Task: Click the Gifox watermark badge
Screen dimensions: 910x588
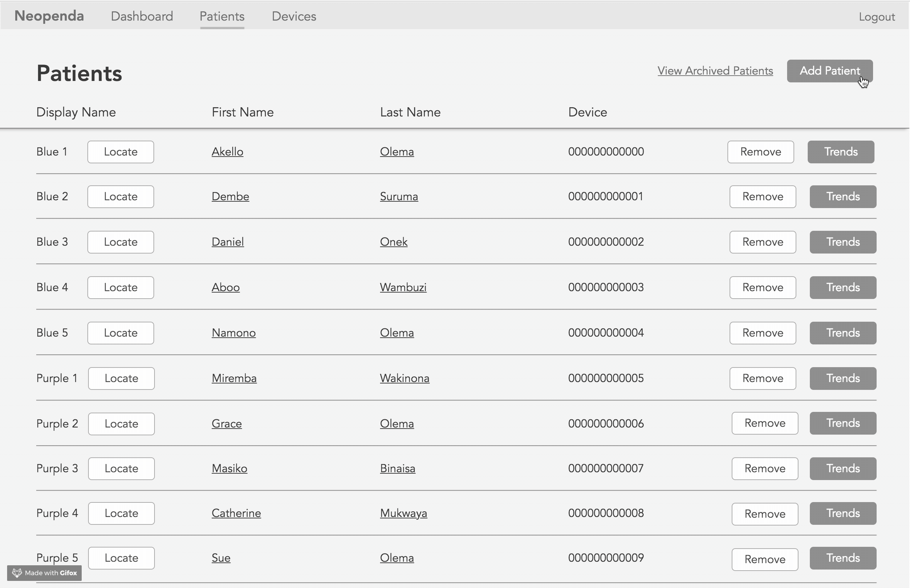Action: point(44,573)
